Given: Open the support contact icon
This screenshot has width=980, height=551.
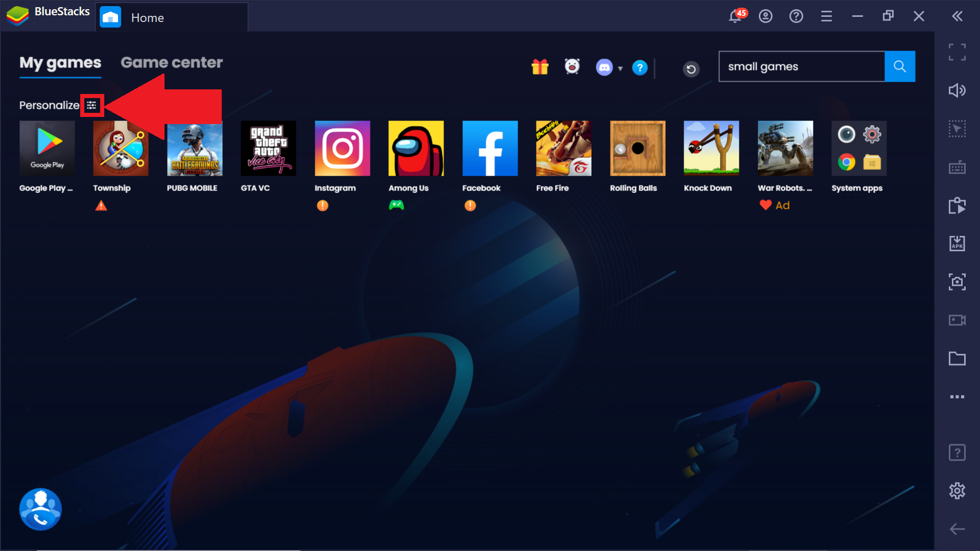Looking at the screenshot, I should 40,509.
